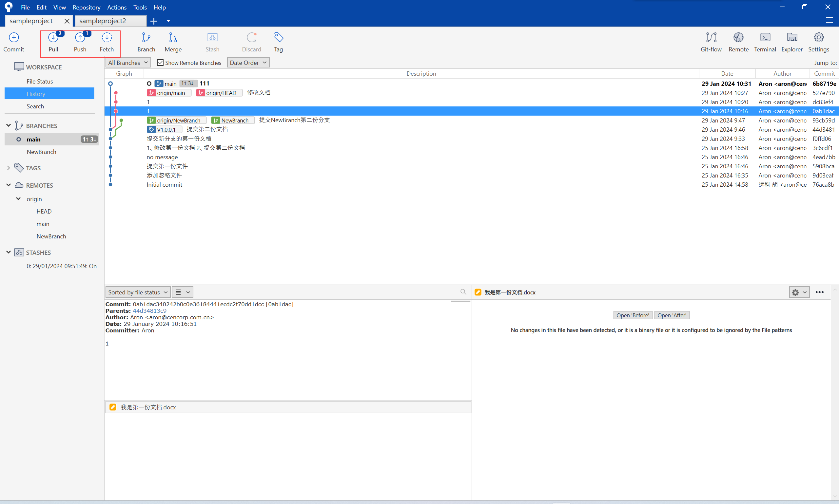Open the All Branches dropdown
Viewport: 839px width, 504px height.
coord(128,63)
